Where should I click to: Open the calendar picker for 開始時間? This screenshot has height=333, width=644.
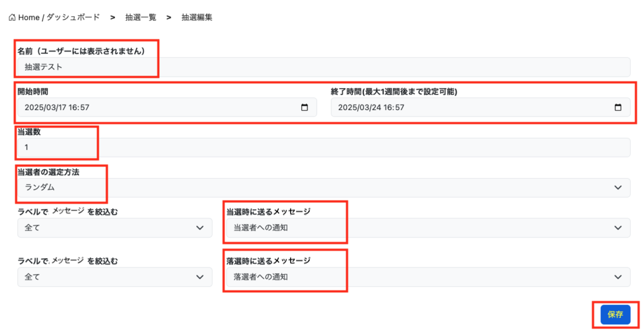click(x=304, y=108)
